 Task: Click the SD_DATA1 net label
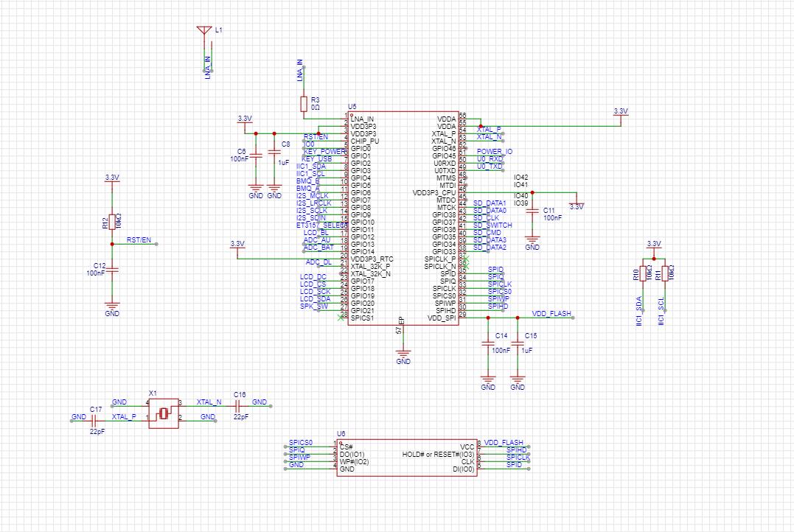(x=490, y=203)
